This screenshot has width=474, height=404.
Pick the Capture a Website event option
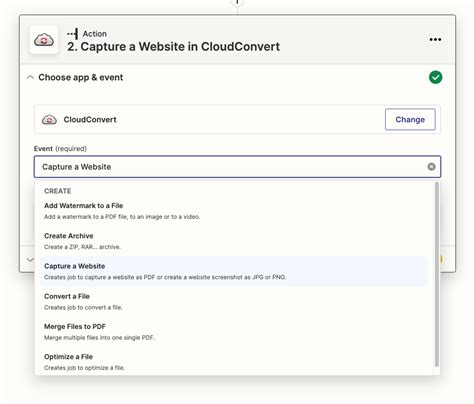[234, 271]
